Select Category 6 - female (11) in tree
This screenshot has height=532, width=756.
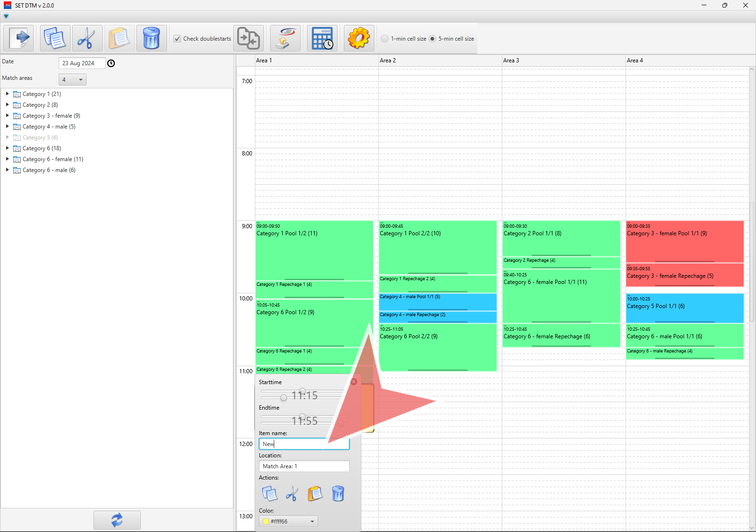coord(52,159)
